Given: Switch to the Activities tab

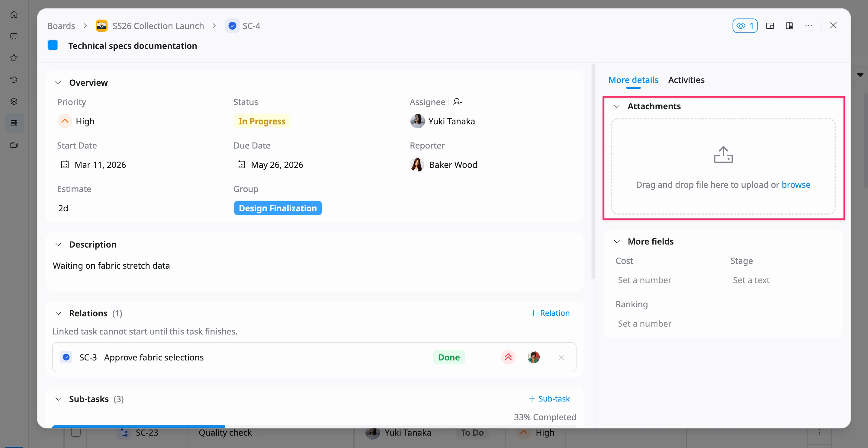Looking at the screenshot, I should pos(686,80).
